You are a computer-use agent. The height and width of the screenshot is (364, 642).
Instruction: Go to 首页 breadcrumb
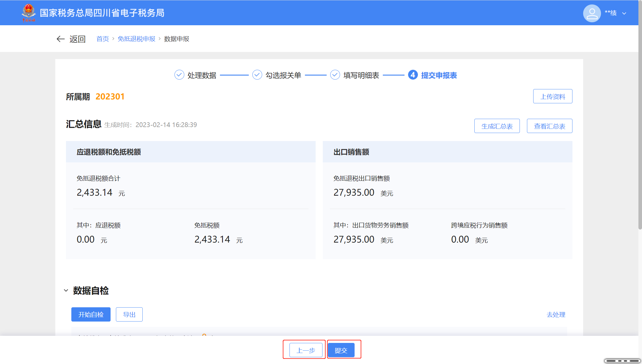pyautogui.click(x=103, y=39)
